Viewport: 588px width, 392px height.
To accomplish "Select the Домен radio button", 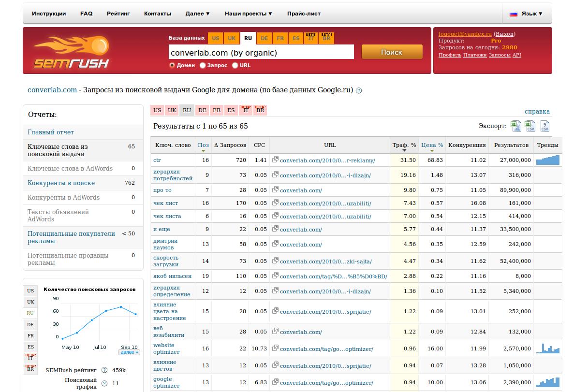I will tap(172, 65).
